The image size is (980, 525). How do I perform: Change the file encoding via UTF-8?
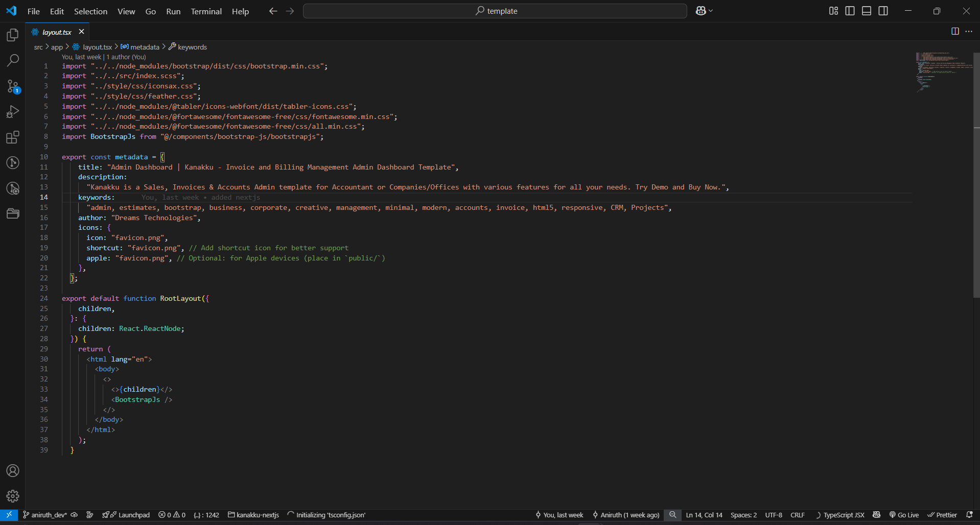tap(774, 515)
